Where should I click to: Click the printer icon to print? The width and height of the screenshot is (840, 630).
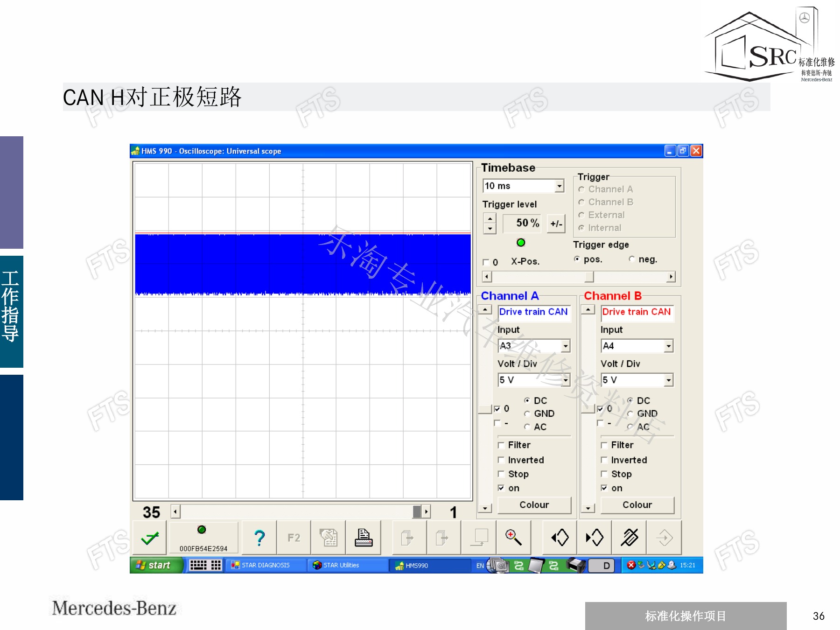coord(363,538)
